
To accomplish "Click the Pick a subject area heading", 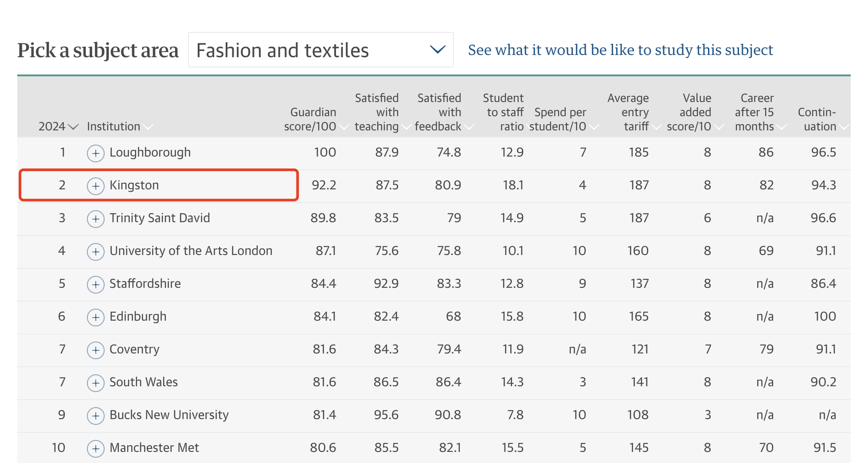I will (98, 51).
